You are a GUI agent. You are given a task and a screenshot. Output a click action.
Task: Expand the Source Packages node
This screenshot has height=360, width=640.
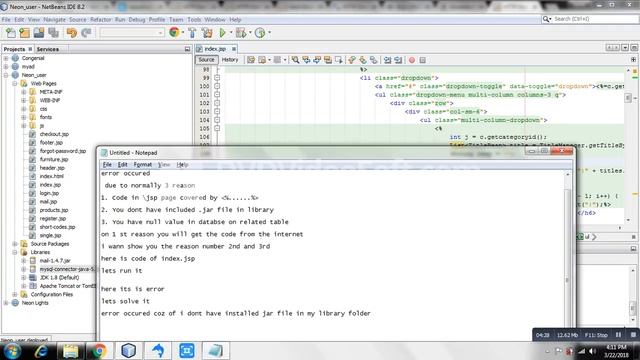point(15,244)
